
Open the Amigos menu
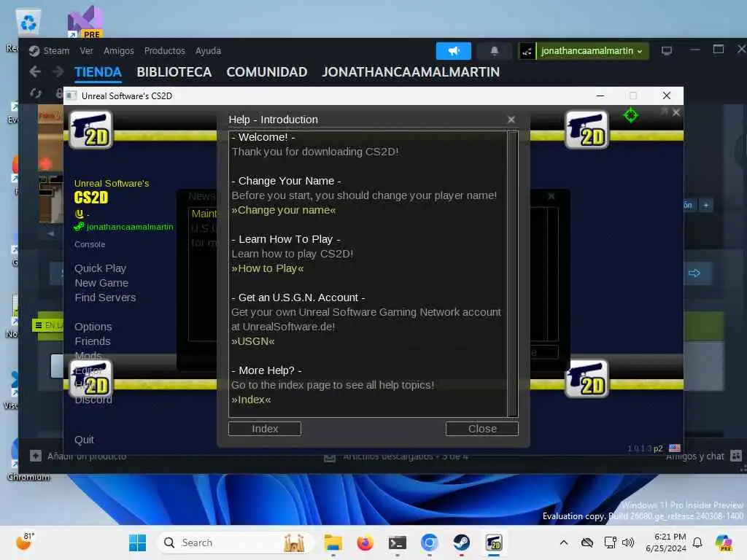click(119, 50)
